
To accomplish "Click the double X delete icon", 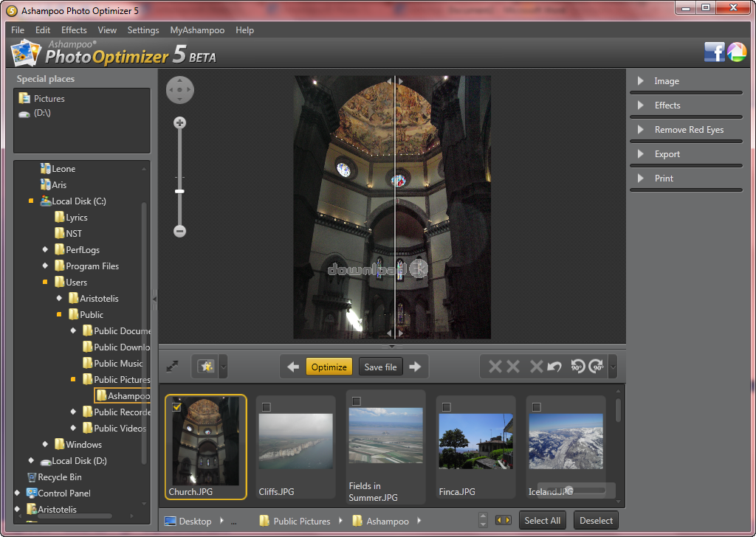I will coord(504,367).
